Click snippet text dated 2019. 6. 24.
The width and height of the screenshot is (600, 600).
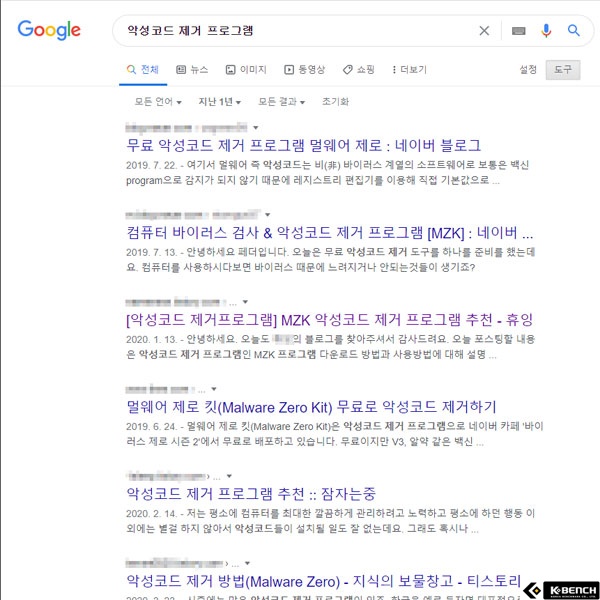pyautogui.click(x=335, y=434)
